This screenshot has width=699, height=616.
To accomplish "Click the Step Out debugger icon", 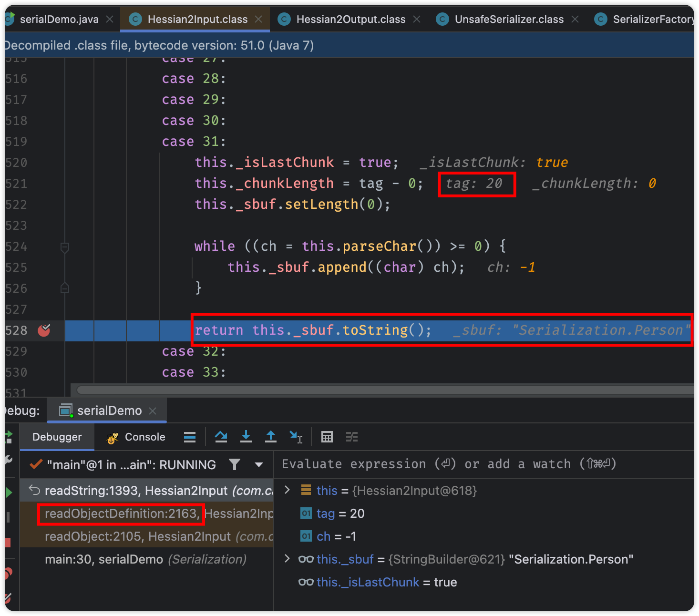I will pyautogui.click(x=270, y=437).
